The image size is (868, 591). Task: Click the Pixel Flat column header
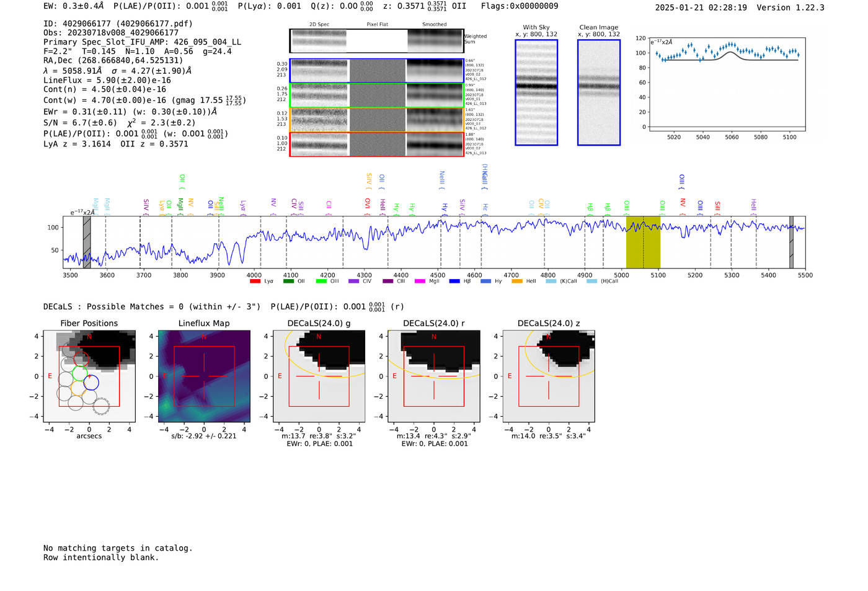click(377, 25)
